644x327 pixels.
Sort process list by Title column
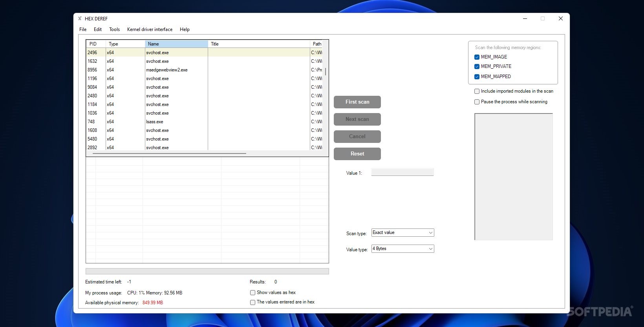point(259,44)
